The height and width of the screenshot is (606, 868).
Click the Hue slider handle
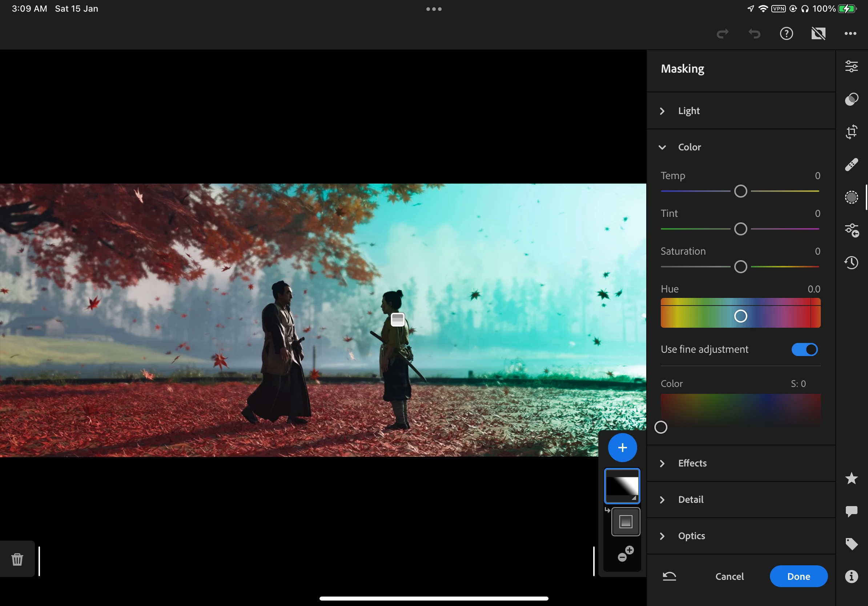[740, 316]
